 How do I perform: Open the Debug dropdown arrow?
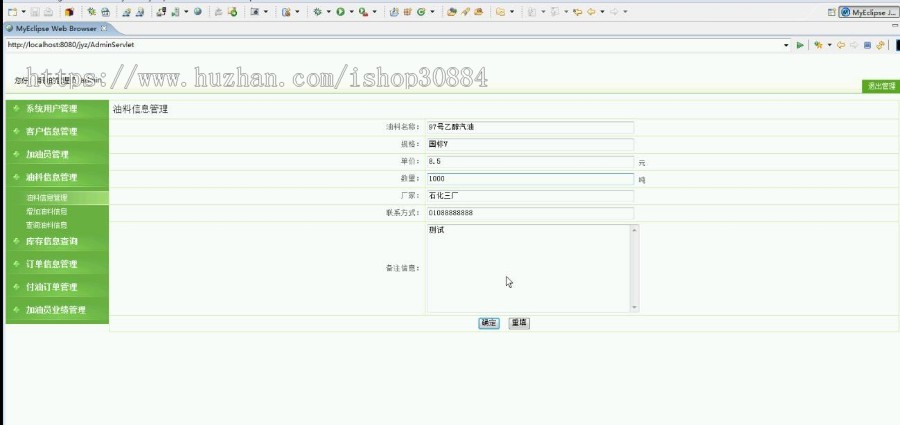click(x=328, y=11)
